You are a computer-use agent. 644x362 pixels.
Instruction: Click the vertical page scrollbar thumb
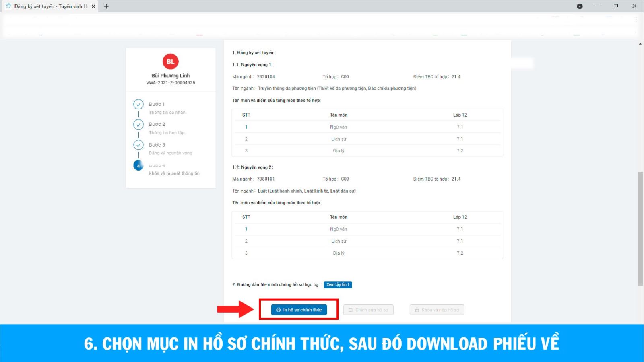(640, 228)
